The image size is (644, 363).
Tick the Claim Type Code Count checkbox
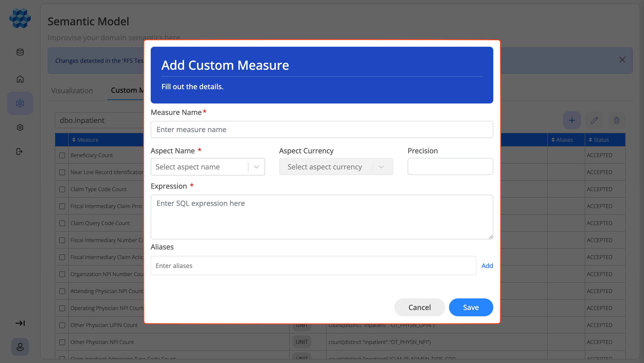pos(62,189)
